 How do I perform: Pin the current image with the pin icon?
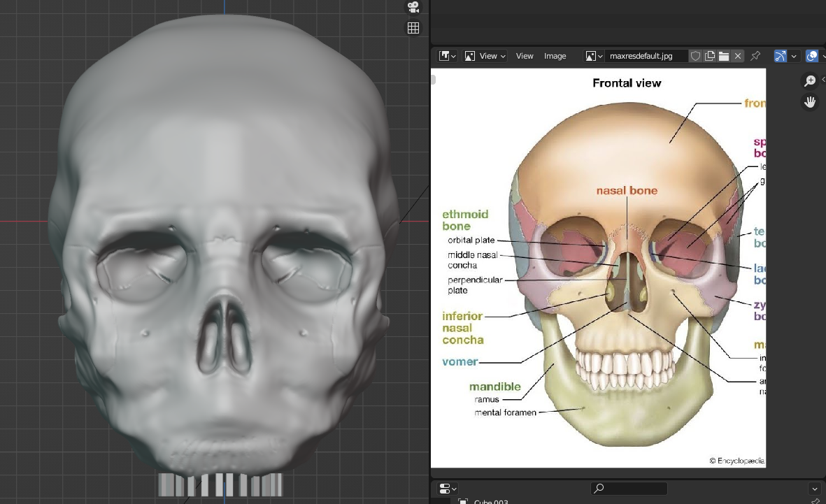pos(755,56)
